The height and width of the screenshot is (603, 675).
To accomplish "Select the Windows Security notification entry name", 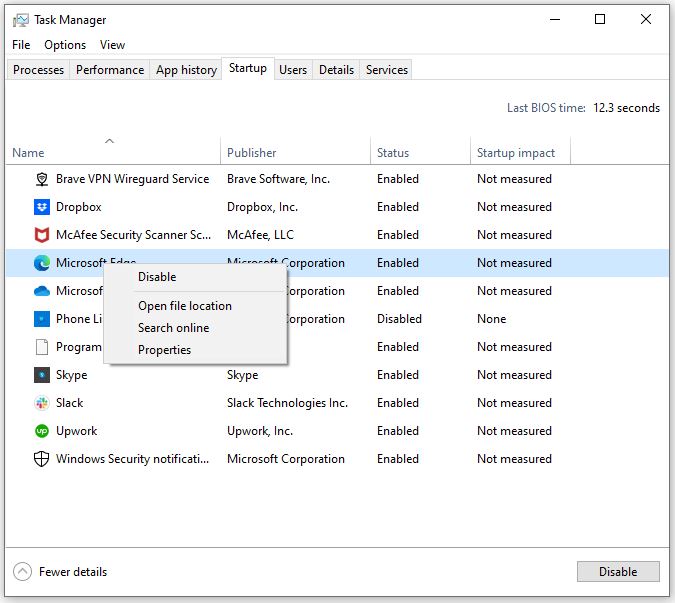I will coord(133,459).
